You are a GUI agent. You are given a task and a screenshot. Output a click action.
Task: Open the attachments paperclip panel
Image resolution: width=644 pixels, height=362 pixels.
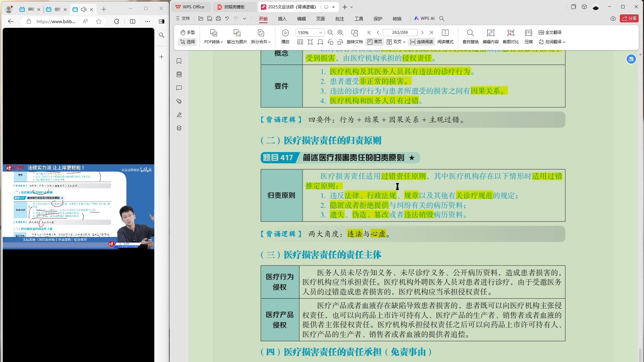click(x=179, y=101)
